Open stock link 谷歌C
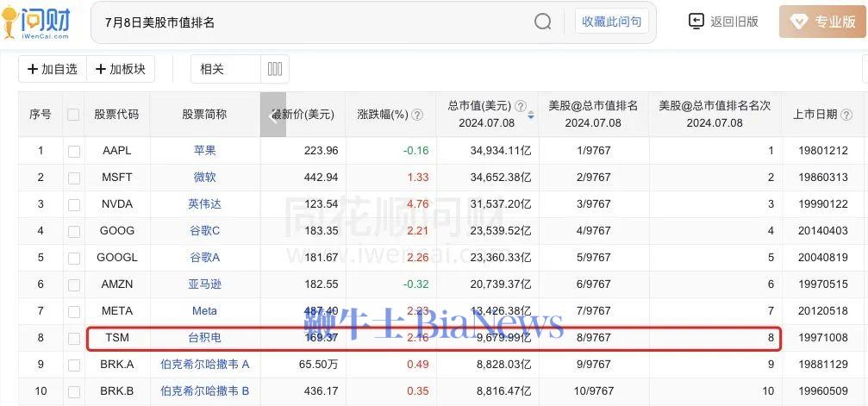The image size is (868, 406). pos(205,230)
